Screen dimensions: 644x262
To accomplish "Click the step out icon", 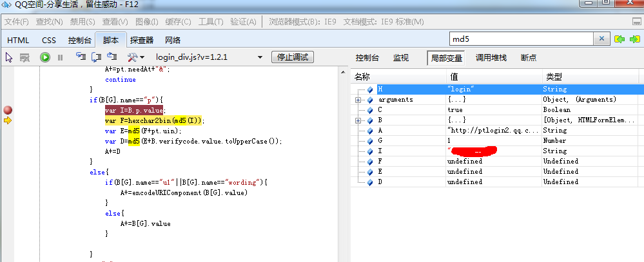I will [x=112, y=57].
